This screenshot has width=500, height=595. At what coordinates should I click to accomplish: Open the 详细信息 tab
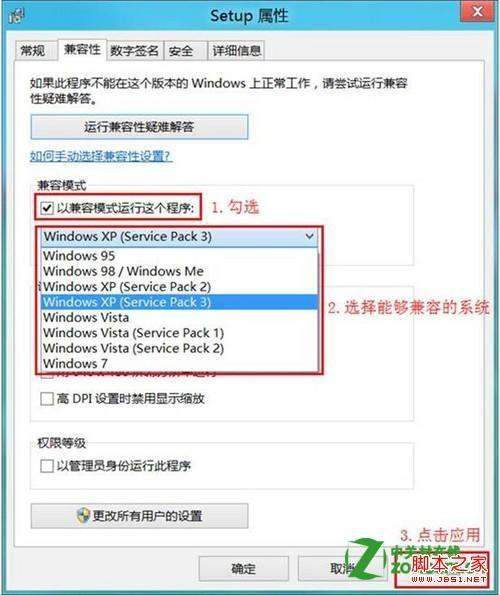point(237,50)
